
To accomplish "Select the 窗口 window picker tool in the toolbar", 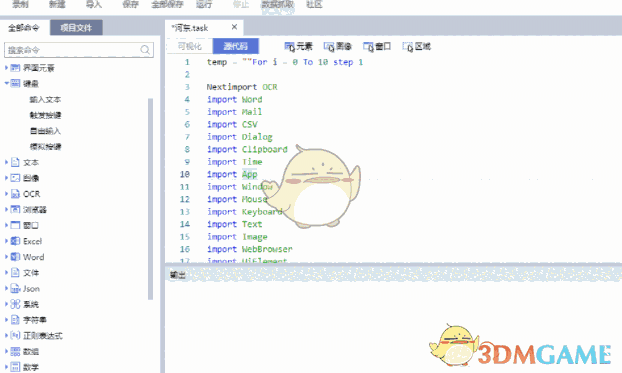I will pyautogui.click(x=377, y=46).
